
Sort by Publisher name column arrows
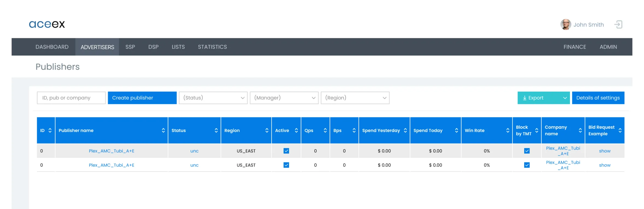(163, 130)
